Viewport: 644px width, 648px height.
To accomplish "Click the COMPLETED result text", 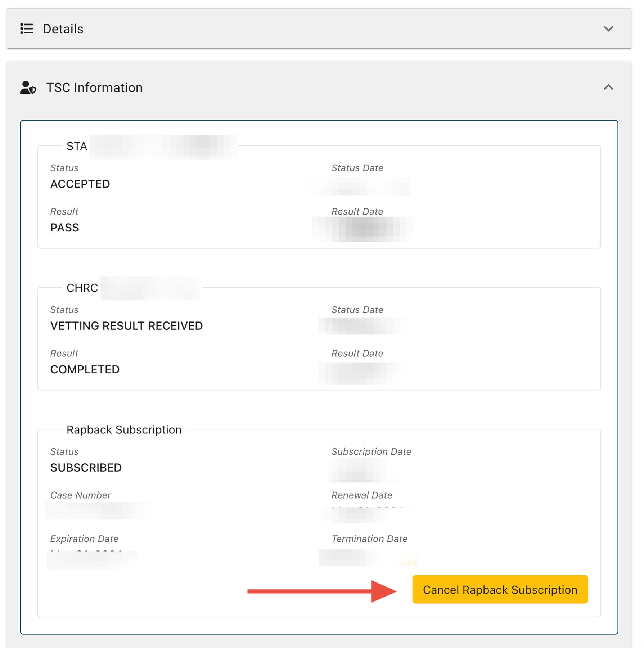I will point(85,369).
